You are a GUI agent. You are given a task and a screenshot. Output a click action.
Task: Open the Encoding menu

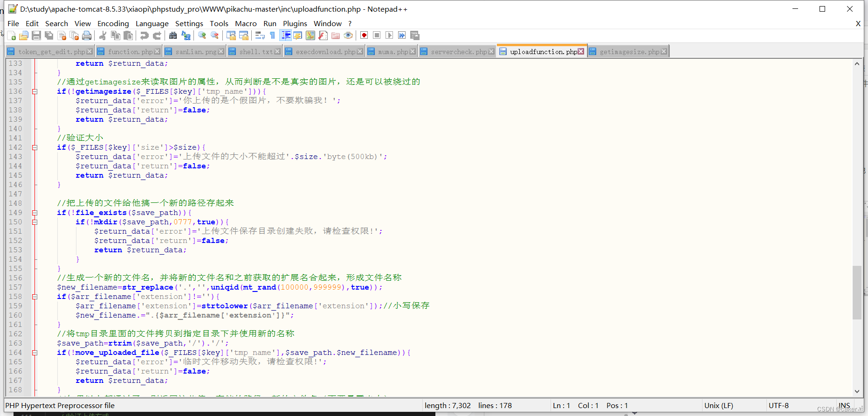coord(113,23)
